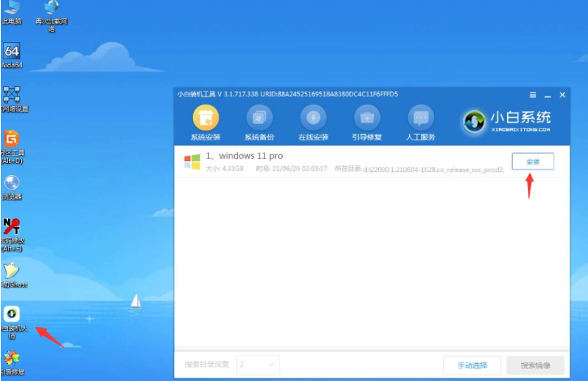Launch the Ghost desktop icon
The width and height of the screenshot is (588, 381).
tap(12, 275)
